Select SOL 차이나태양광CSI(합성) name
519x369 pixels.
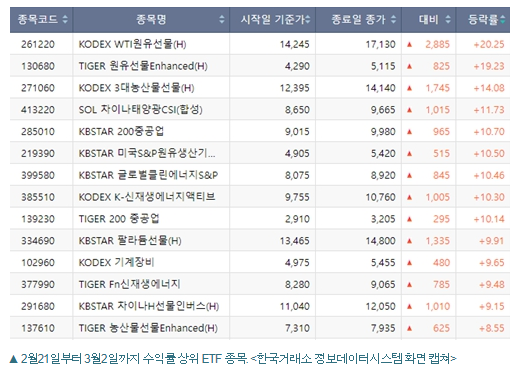pos(140,110)
